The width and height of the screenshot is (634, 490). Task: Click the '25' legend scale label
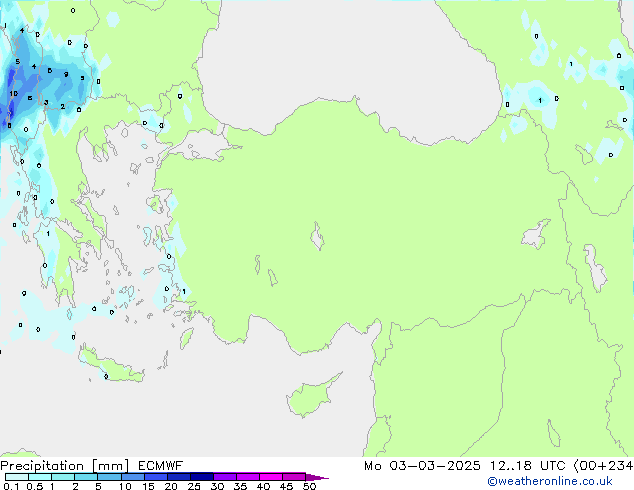[194, 486]
